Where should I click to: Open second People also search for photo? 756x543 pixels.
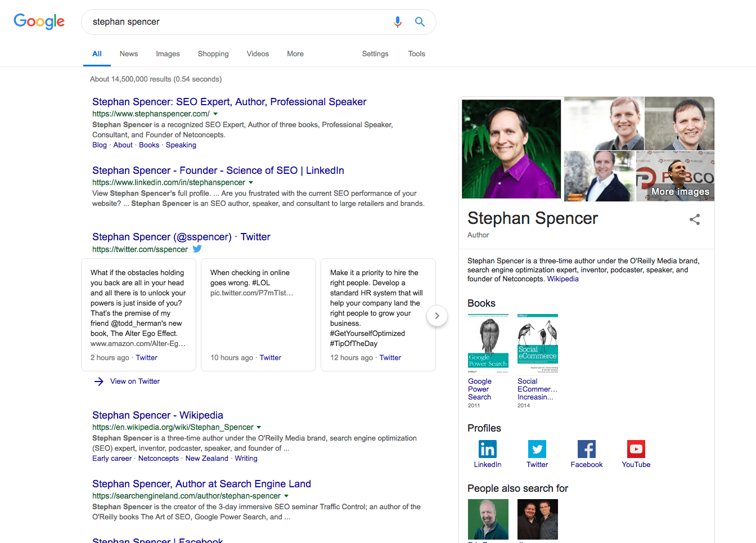click(538, 519)
